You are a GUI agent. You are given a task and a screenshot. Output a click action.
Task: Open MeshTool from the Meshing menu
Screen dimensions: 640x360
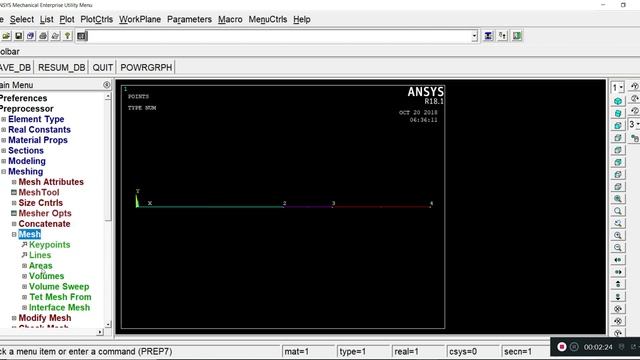click(39, 192)
